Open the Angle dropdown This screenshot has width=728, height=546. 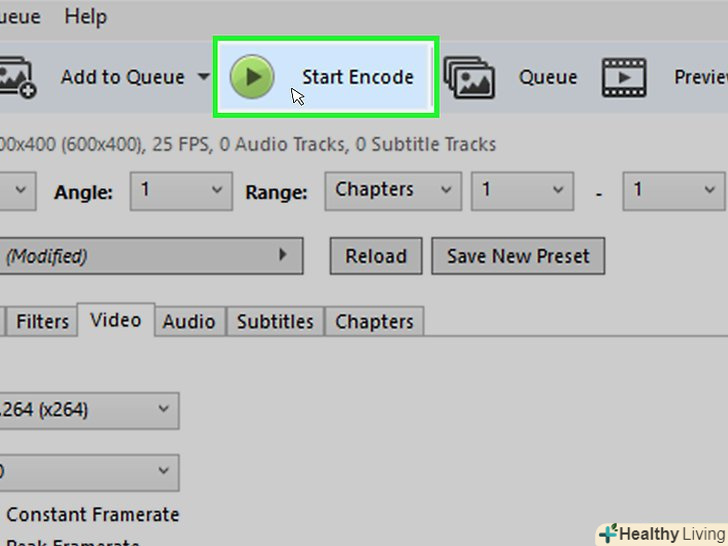[x=181, y=191]
